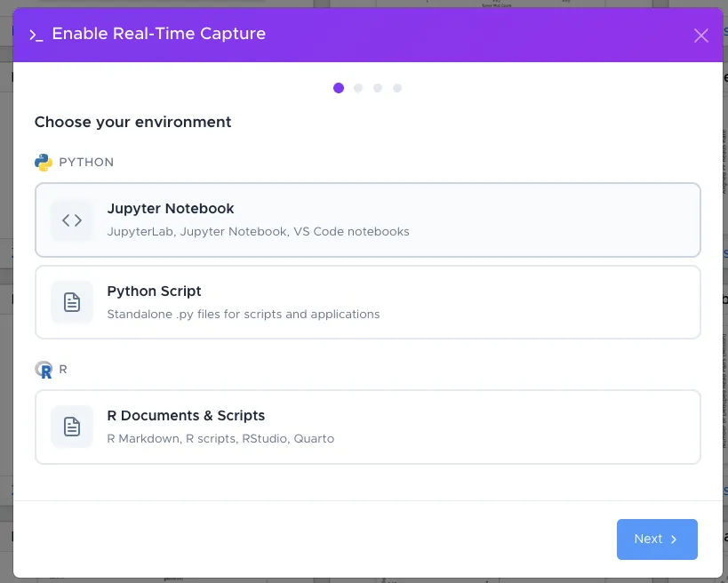Viewport: 728px width, 583px height.
Task: Click the Python Script document icon
Action: click(72, 302)
